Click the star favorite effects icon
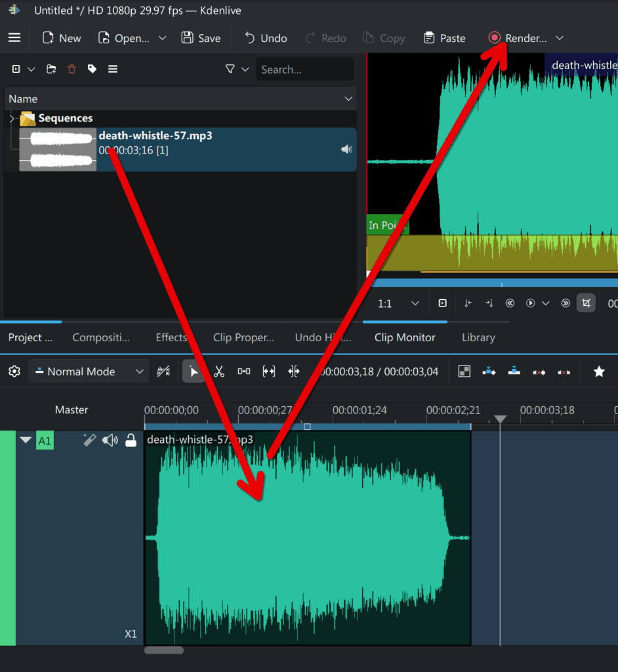Viewport: 618px width, 672px height. pos(598,371)
